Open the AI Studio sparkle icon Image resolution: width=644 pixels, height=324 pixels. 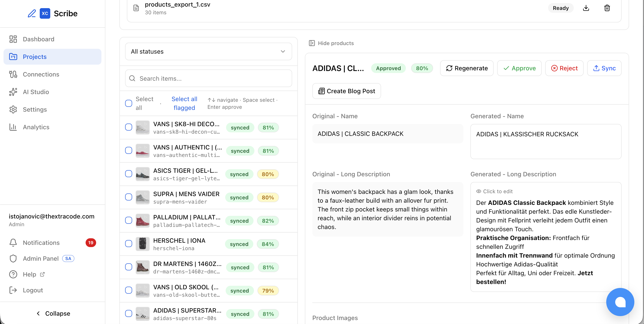click(13, 92)
